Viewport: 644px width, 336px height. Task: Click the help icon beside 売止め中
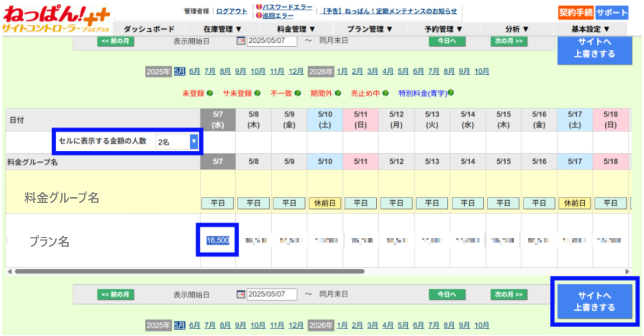[x=385, y=93]
